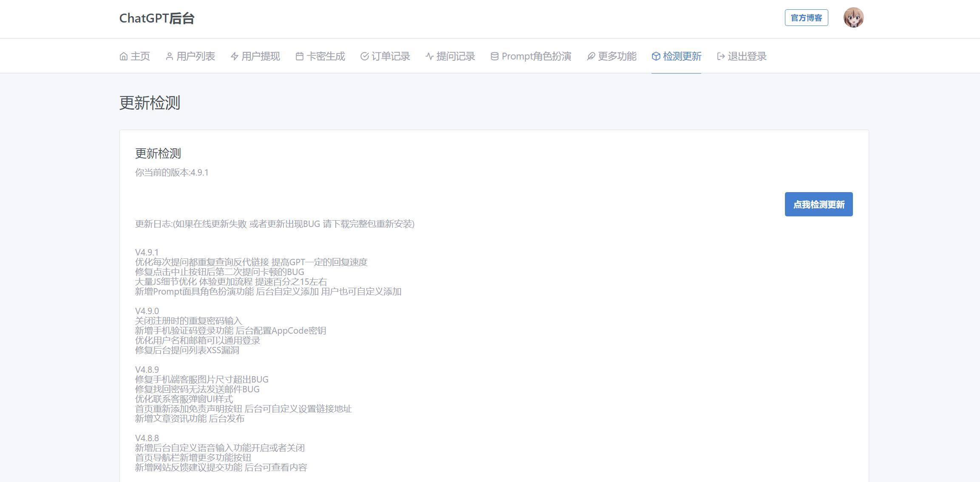This screenshot has height=482, width=980.
Task: Click the user icon beside 用户列表
Action: coord(170,57)
